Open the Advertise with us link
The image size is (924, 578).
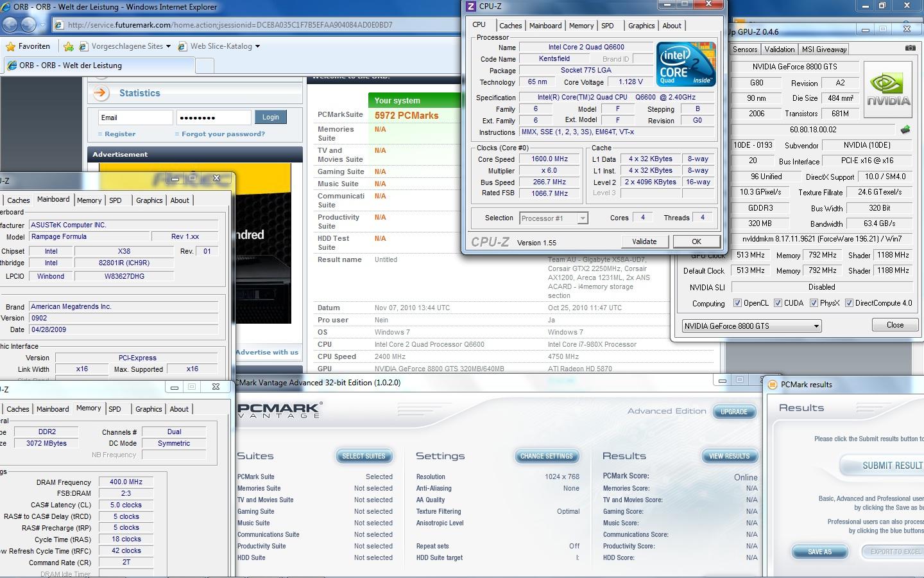[267, 352]
